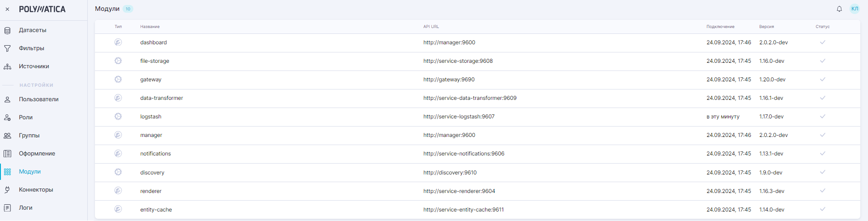Click the Роли sidebar icon

point(7,118)
